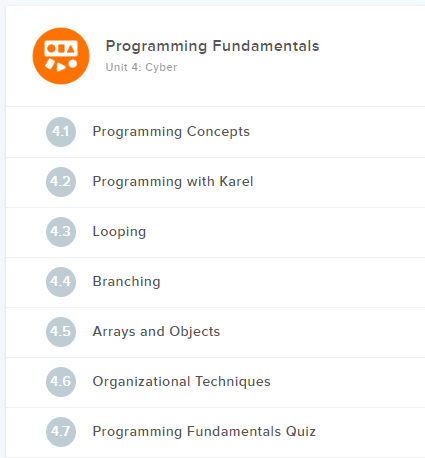
Task: Click the 4.4 lesson number badge
Action: [61, 282]
